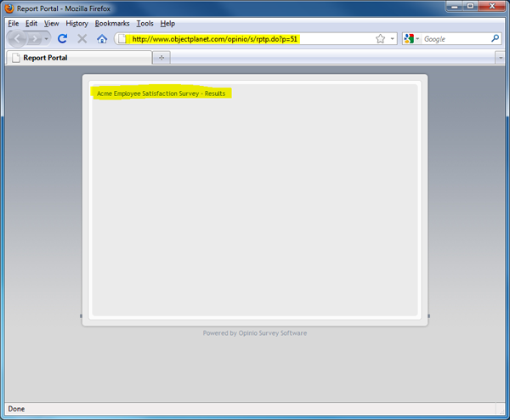Image resolution: width=510 pixels, height=420 pixels.
Task: Click the Powered by Opinio Survey Software link
Action: [255, 333]
